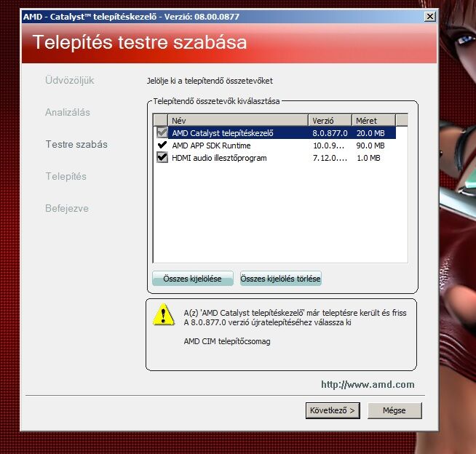Screen dimensions: 476x454
Task: Click the 1.0 MB size value
Action: (x=368, y=158)
